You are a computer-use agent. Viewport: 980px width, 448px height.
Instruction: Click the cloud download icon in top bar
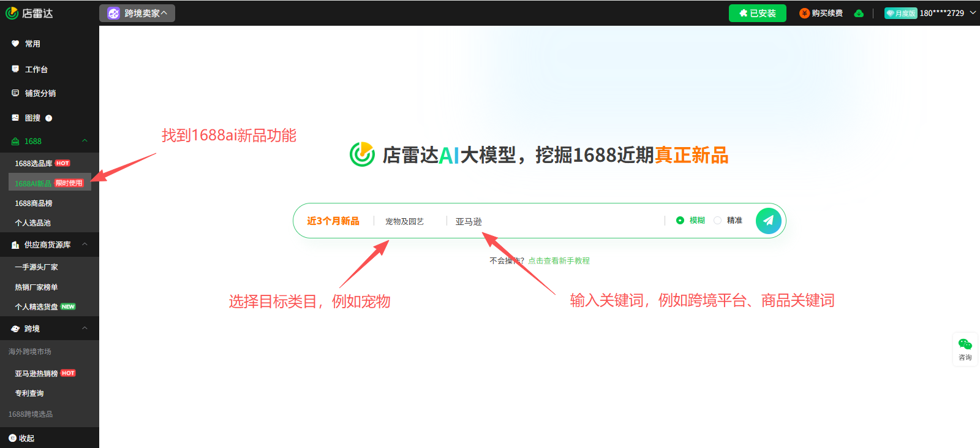(859, 13)
